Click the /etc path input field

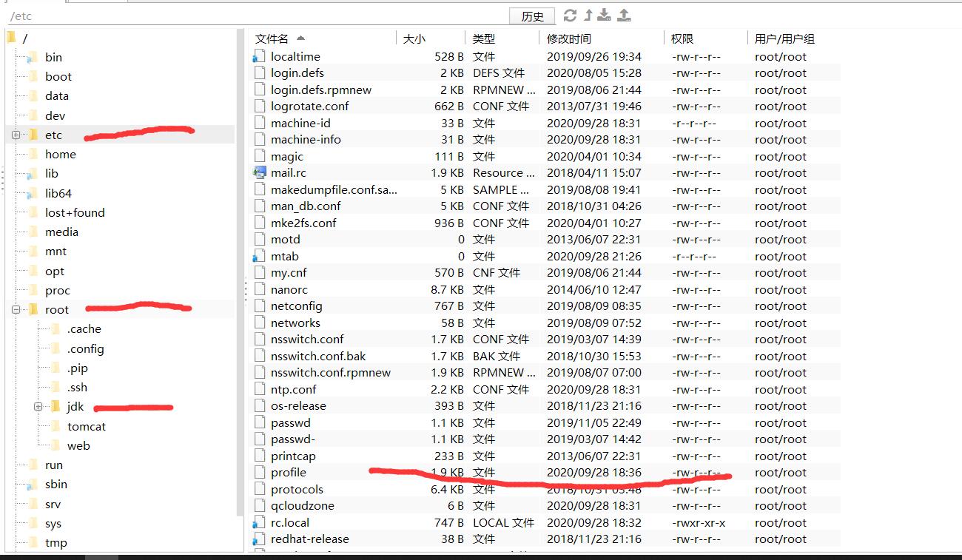pos(255,16)
